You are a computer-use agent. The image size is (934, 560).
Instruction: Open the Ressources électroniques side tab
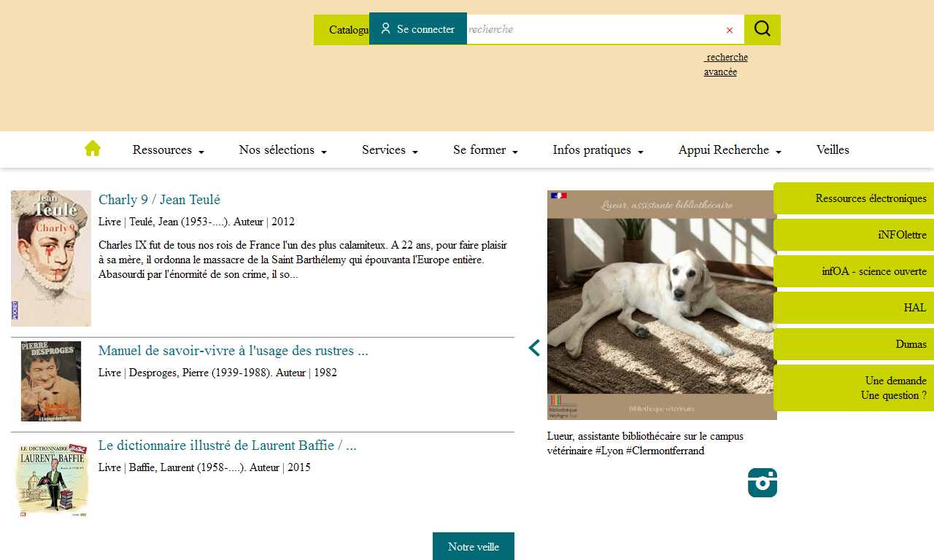pyautogui.click(x=854, y=198)
